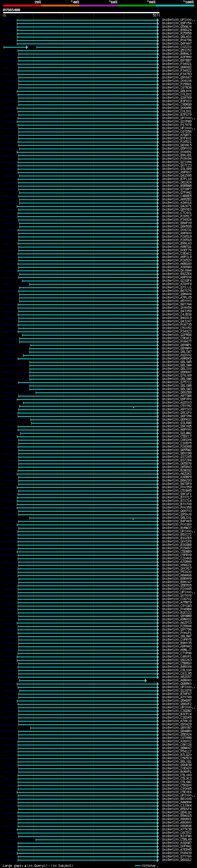Screen dimensions: 197x868
Task: Select UniRef100_Q9XG67
Action: (x=176, y=78)
